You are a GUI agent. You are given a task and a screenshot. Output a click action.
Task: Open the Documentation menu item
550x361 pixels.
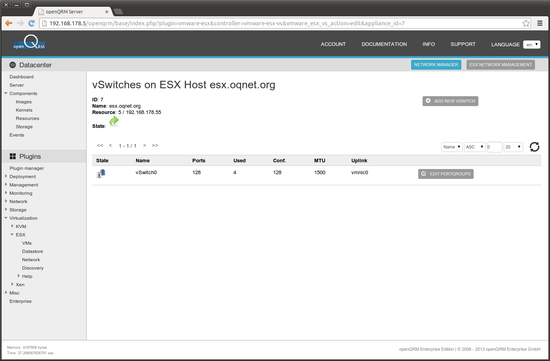tap(384, 44)
